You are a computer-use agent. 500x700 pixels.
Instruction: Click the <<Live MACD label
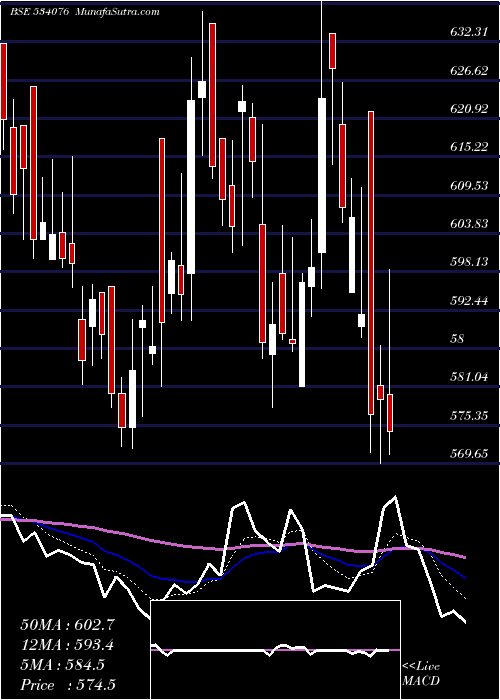click(x=421, y=674)
